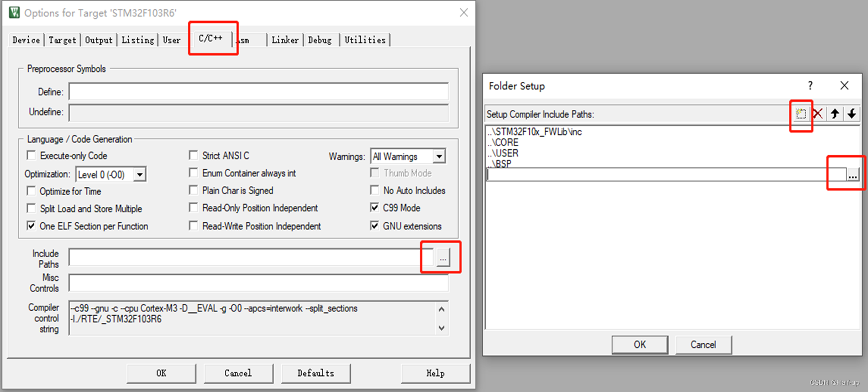Click the New (Insert) path icon in Folder Setup
The height and width of the screenshot is (392, 868).
[801, 114]
